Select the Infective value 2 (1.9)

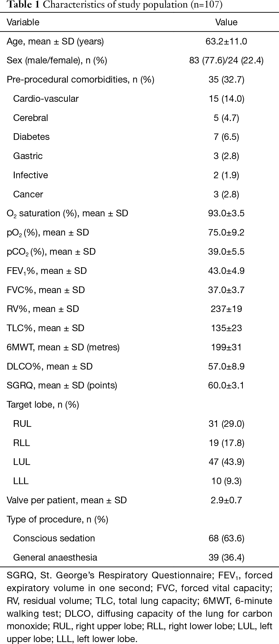pos(226,175)
